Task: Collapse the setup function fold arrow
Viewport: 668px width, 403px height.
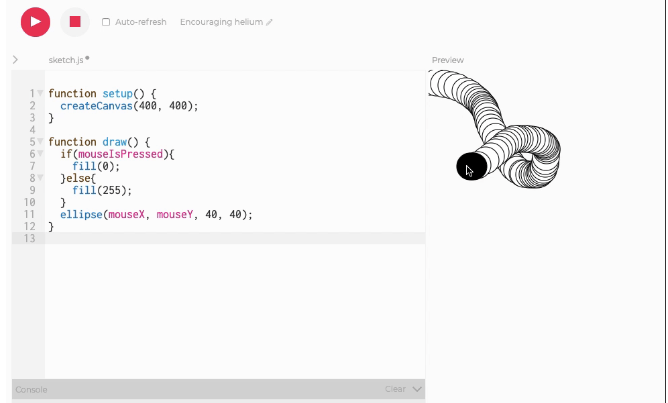Action: 40,93
